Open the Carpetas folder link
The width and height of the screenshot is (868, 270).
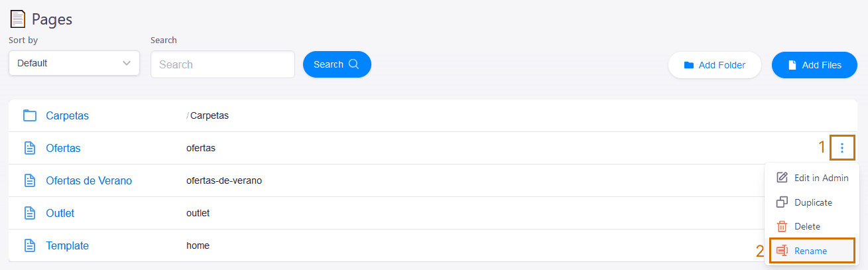[67, 115]
